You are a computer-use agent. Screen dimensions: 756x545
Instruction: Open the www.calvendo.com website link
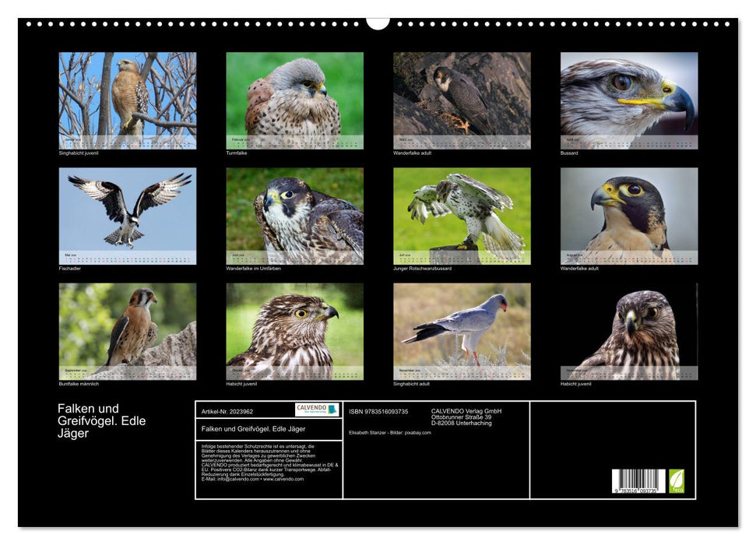point(283,479)
